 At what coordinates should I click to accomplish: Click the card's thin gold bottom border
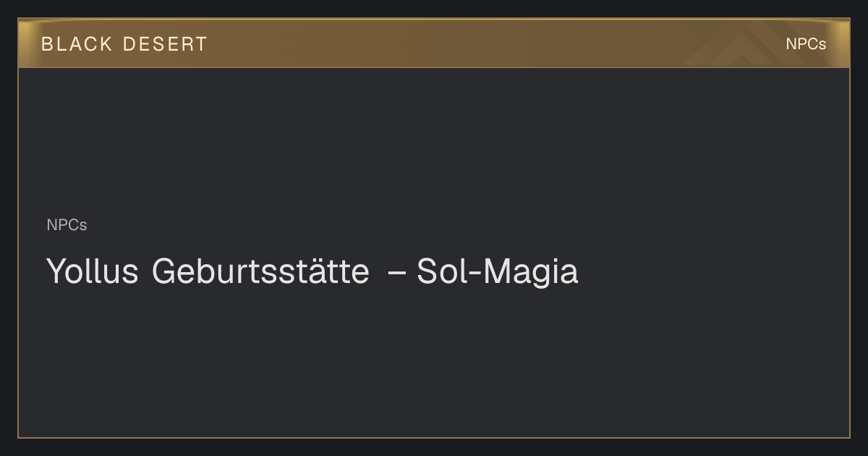click(x=434, y=437)
